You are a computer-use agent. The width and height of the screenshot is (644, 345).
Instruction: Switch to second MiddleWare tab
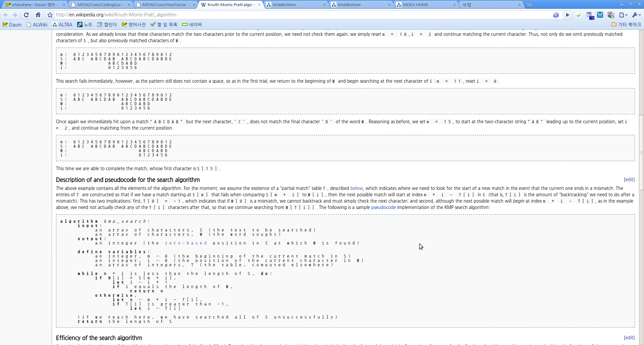360,5
